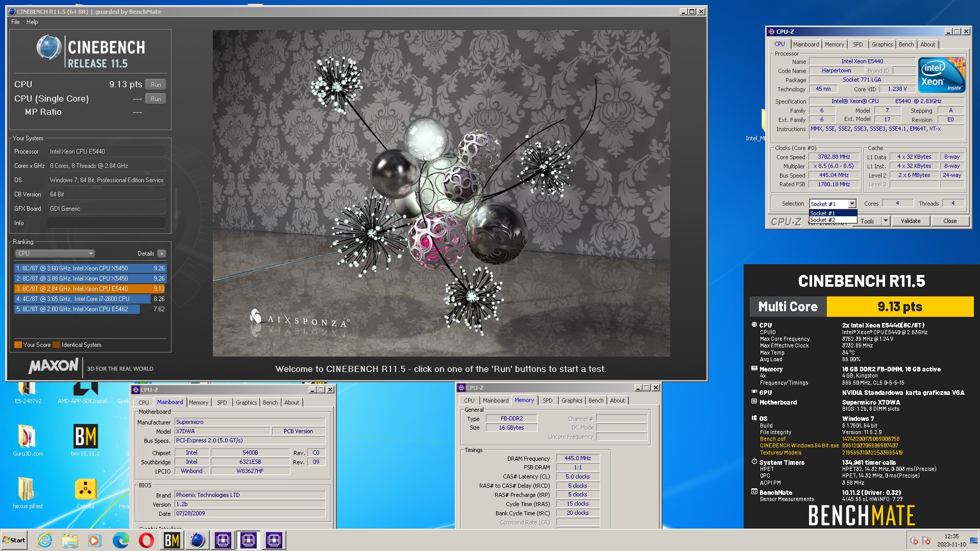The width and height of the screenshot is (980, 551).
Task: Open the Memory tab in top-right CPU-Z window
Action: click(x=835, y=44)
